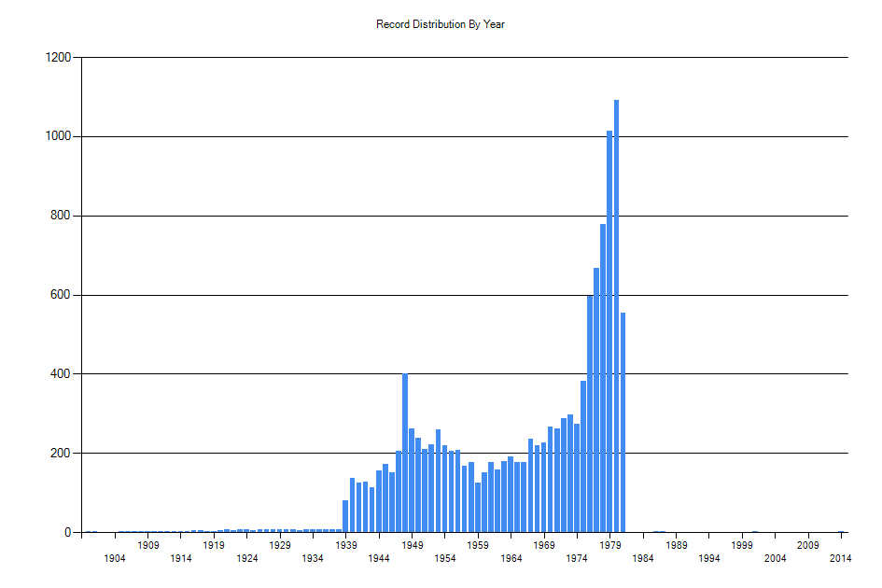Click the x-axis year label 2009
This screenshot has height=588, width=882.
click(808, 545)
